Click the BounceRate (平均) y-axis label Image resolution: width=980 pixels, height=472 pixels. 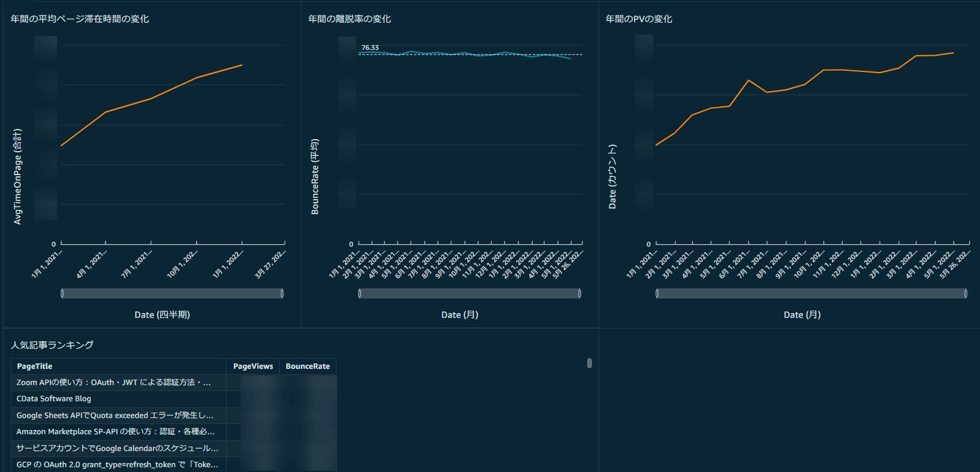click(315, 176)
